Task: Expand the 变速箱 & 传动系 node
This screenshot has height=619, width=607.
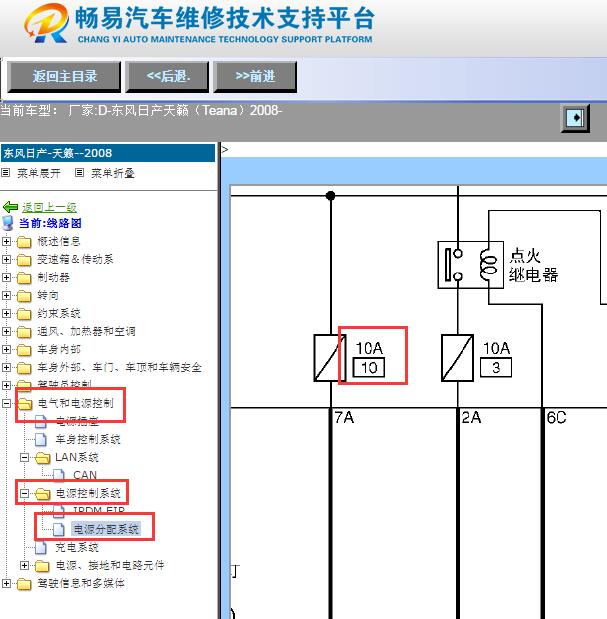Action: click(x=6, y=259)
